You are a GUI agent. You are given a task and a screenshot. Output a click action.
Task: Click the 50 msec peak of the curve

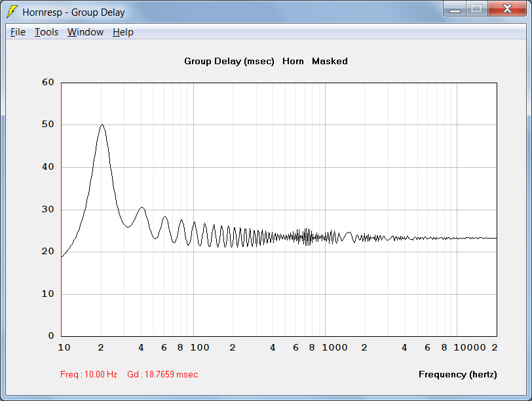tap(102, 124)
